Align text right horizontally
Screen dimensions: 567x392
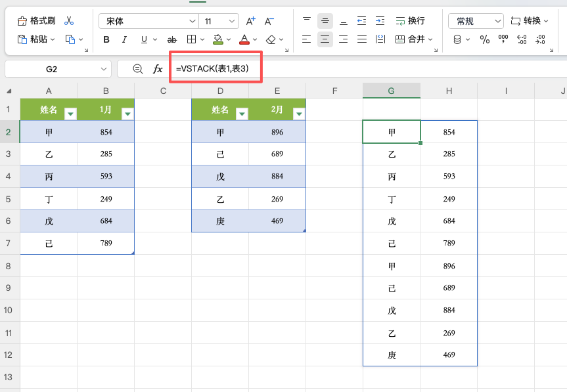coord(344,39)
